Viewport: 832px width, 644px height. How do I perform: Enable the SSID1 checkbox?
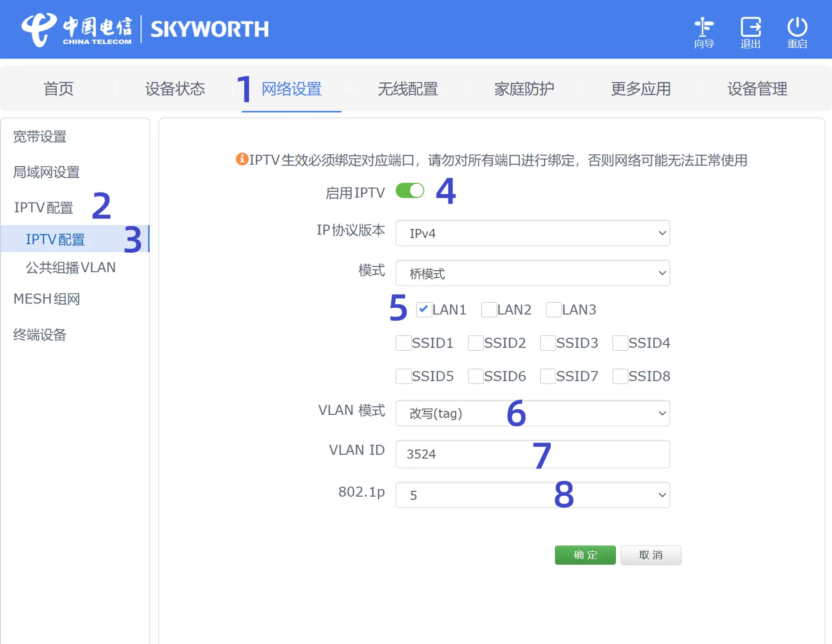(x=403, y=343)
